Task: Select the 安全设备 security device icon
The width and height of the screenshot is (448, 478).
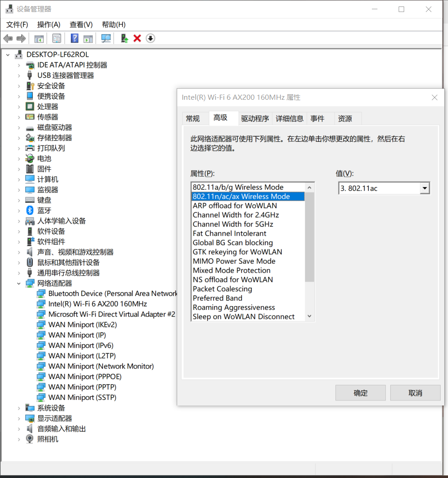Action: coord(30,85)
